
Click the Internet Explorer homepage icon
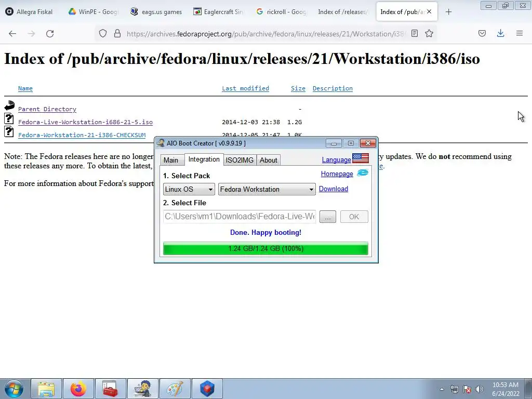point(363,172)
